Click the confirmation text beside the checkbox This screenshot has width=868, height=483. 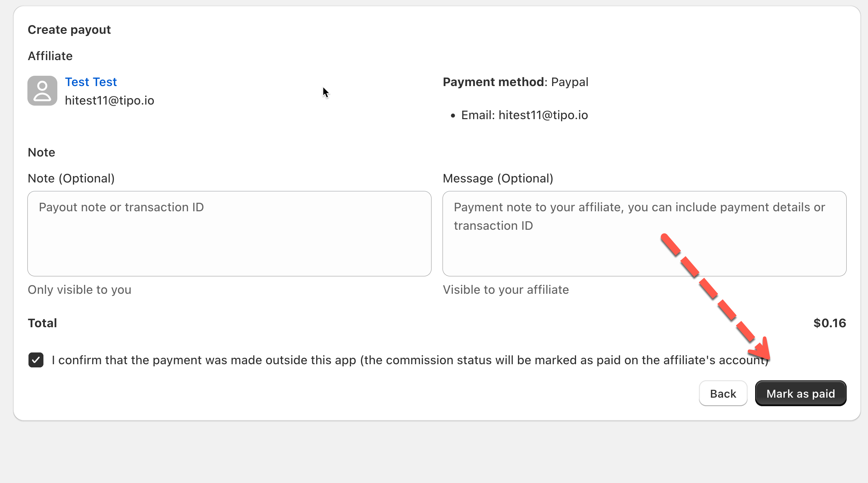pyautogui.click(x=409, y=360)
